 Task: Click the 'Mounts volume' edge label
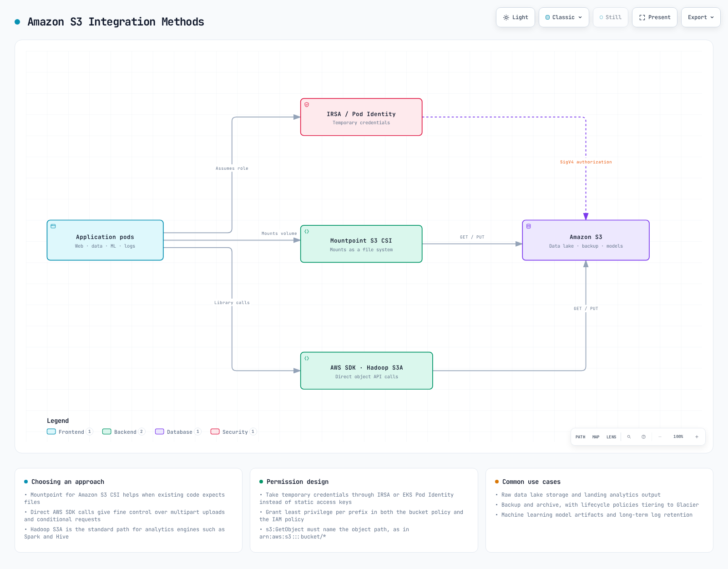[279, 234]
